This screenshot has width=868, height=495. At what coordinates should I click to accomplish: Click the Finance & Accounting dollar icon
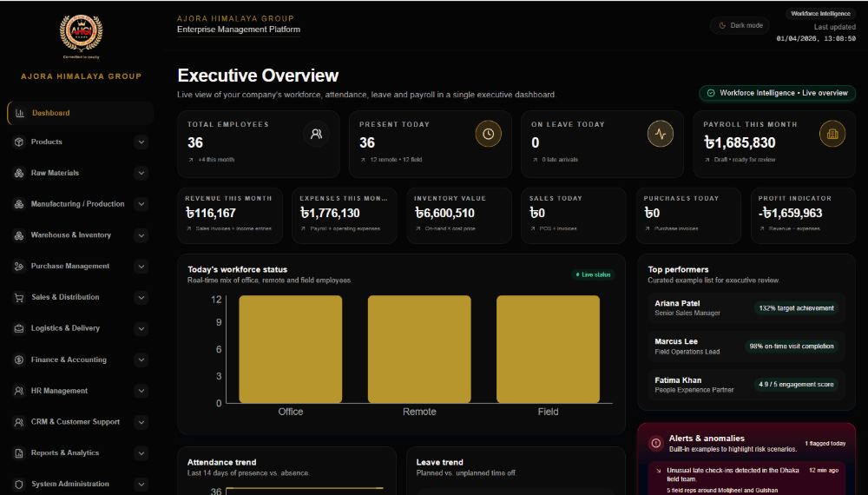tap(19, 360)
